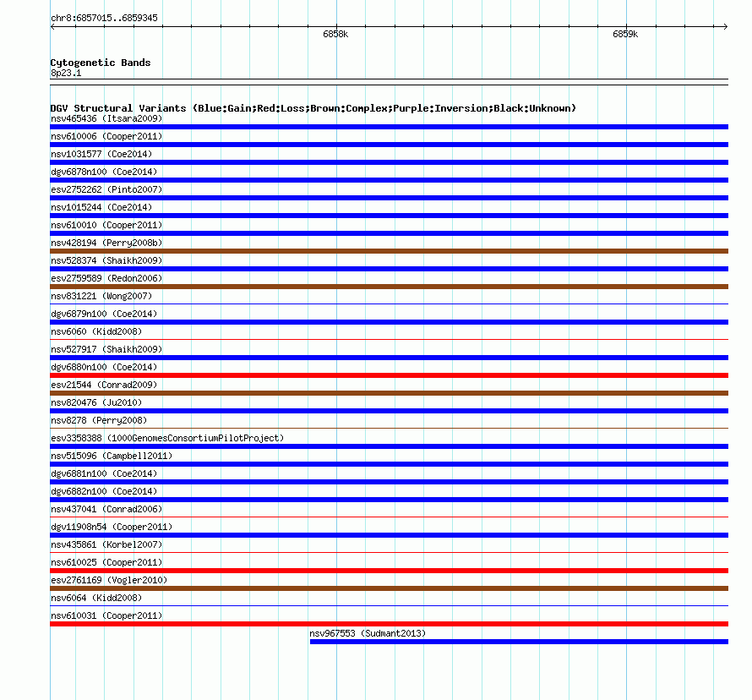Open the esv2761169 (Vogler2010) label
The height and width of the screenshot is (700, 752).
click(109, 580)
